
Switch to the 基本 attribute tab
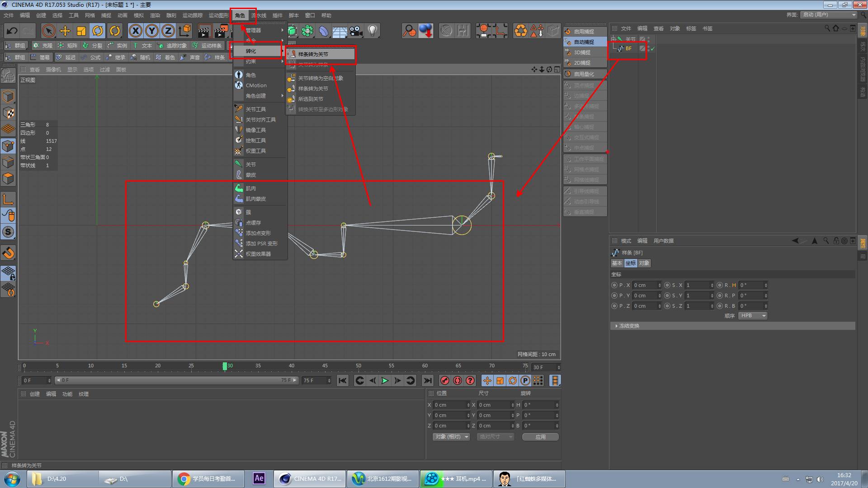click(x=617, y=263)
